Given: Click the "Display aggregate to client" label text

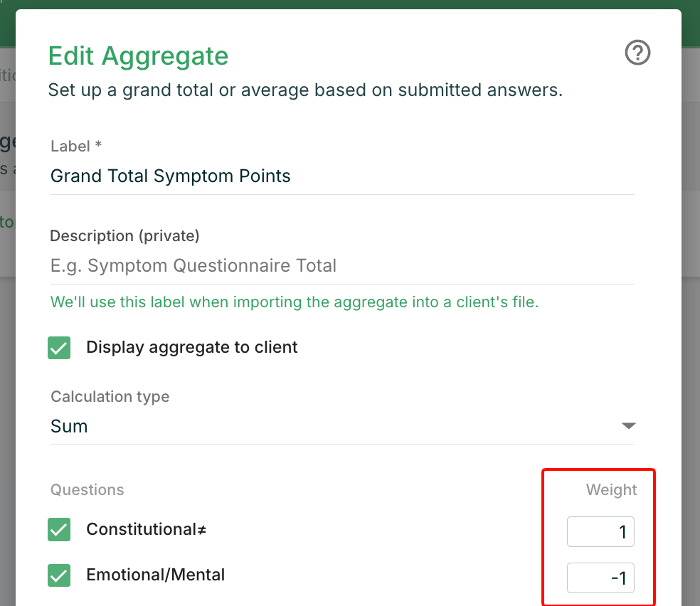Looking at the screenshot, I should (x=192, y=348).
